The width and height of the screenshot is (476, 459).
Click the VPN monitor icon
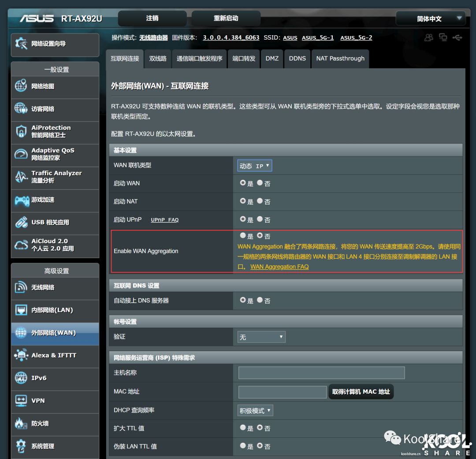pos(21,401)
